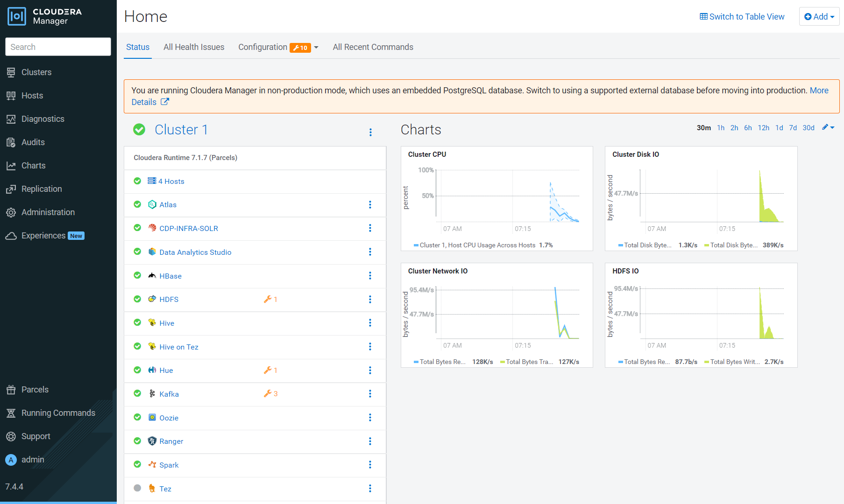Open the Kafka row actions menu

(370, 393)
